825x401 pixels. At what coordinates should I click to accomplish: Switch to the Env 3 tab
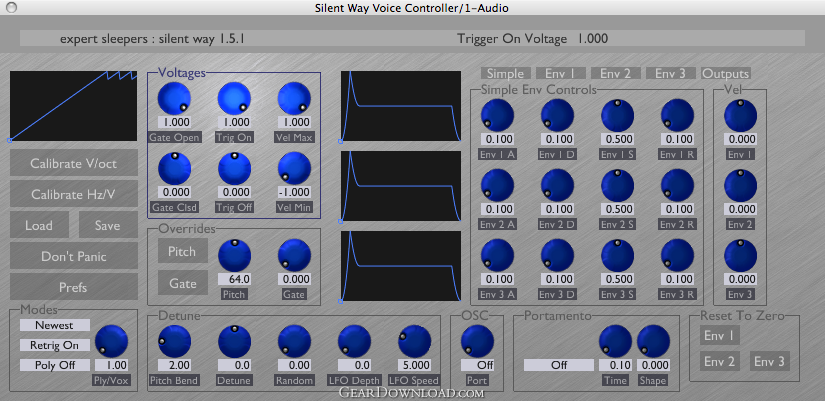tap(671, 74)
